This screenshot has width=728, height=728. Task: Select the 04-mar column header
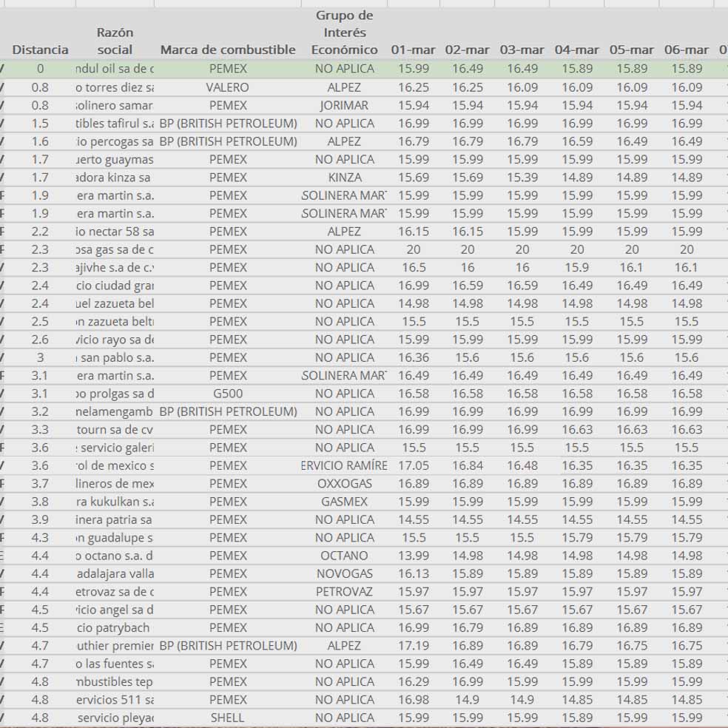coord(577,50)
